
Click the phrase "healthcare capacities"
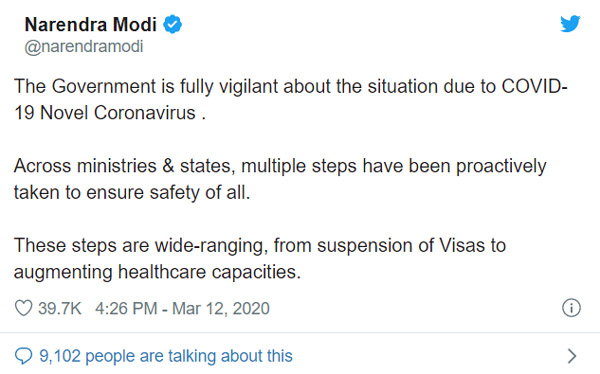tap(207, 272)
